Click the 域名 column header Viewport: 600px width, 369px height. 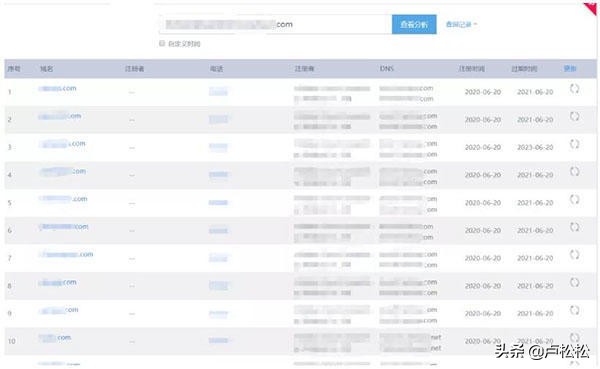point(47,69)
